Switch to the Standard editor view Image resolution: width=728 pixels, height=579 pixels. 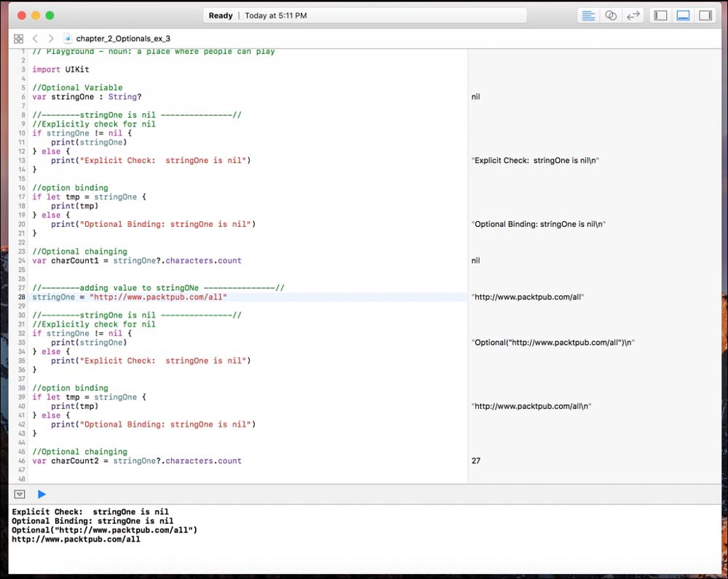pos(588,15)
